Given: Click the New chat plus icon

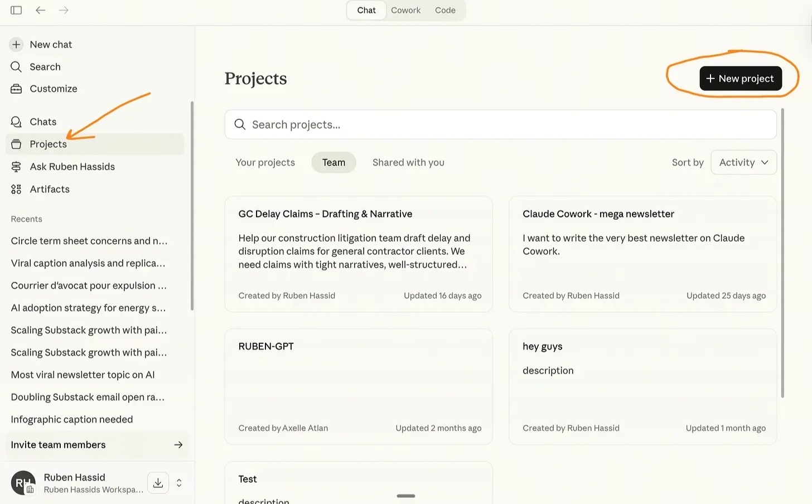Looking at the screenshot, I should pos(16,45).
